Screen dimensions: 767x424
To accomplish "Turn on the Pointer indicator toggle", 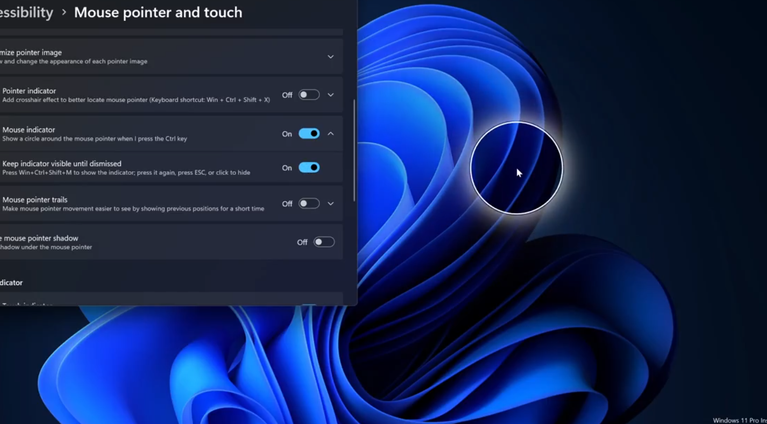I will [309, 95].
